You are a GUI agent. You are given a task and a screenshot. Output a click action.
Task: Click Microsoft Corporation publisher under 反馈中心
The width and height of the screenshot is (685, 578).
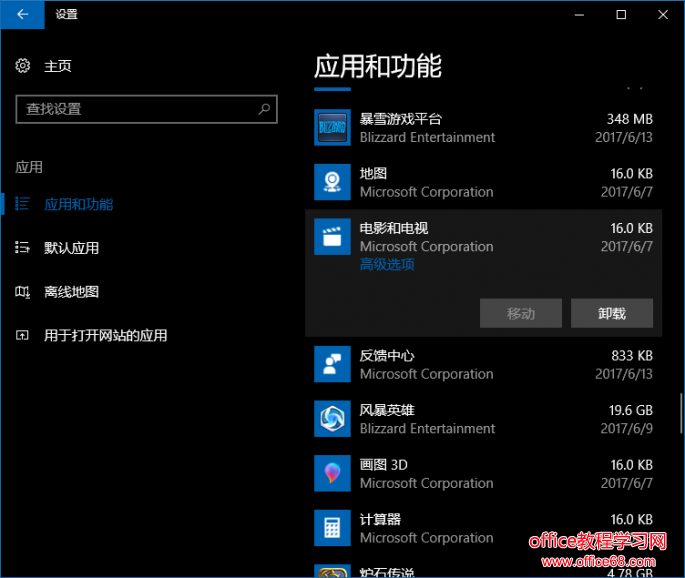426,374
